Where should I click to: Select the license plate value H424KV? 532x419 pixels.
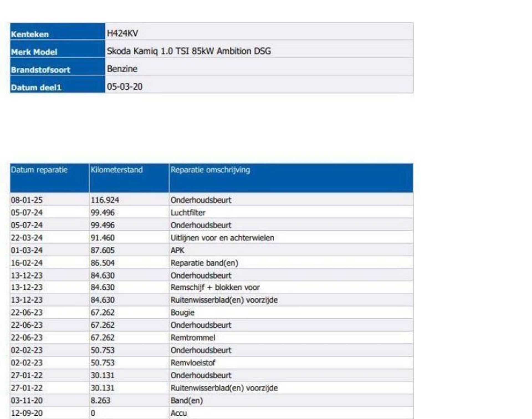click(122, 34)
